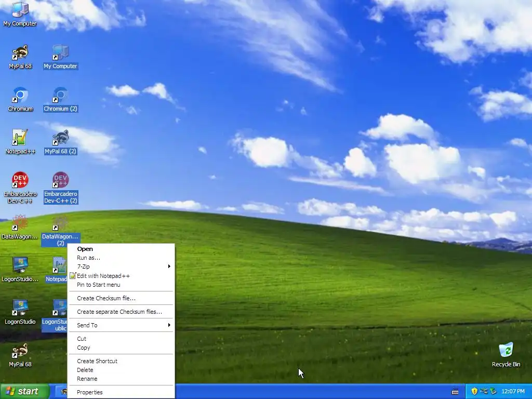Click the 12:07 PM taskbar clock
Viewport: 532px width, 399px height.
[513, 392]
